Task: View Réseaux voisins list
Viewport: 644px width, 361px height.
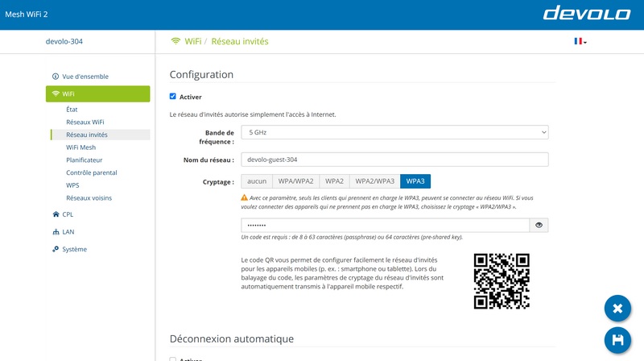Action: [89, 198]
